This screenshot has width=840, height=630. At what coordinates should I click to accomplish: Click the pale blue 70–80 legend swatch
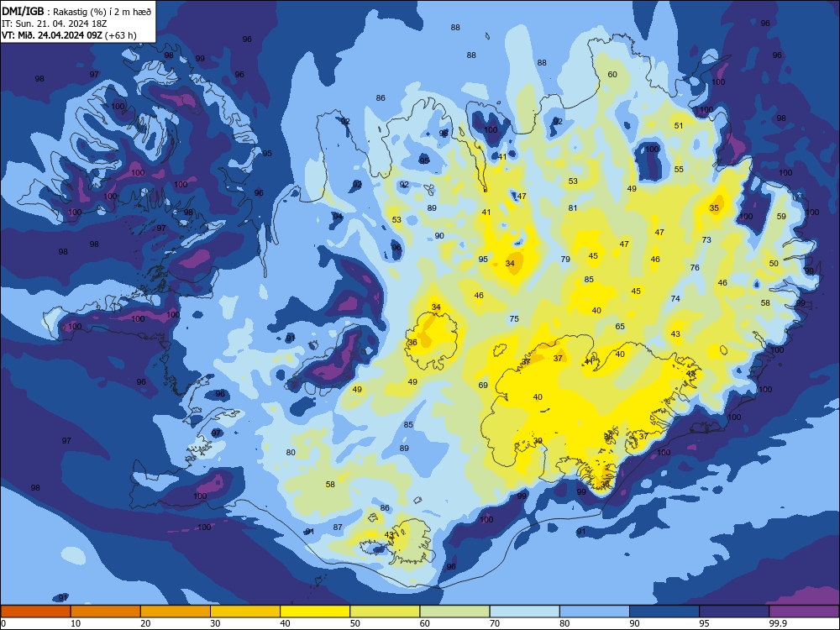[524, 612]
